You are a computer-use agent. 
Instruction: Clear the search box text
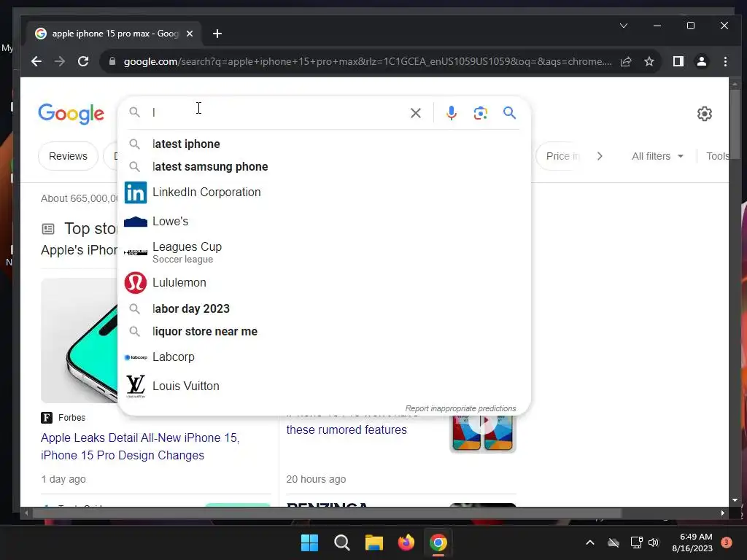pyautogui.click(x=415, y=113)
